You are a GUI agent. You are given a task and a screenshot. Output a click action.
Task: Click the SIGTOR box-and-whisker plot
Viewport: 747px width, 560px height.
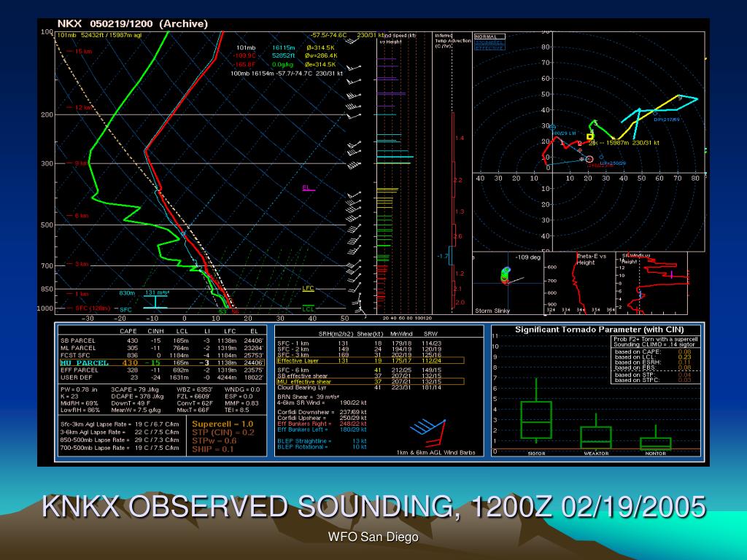[x=536, y=411]
